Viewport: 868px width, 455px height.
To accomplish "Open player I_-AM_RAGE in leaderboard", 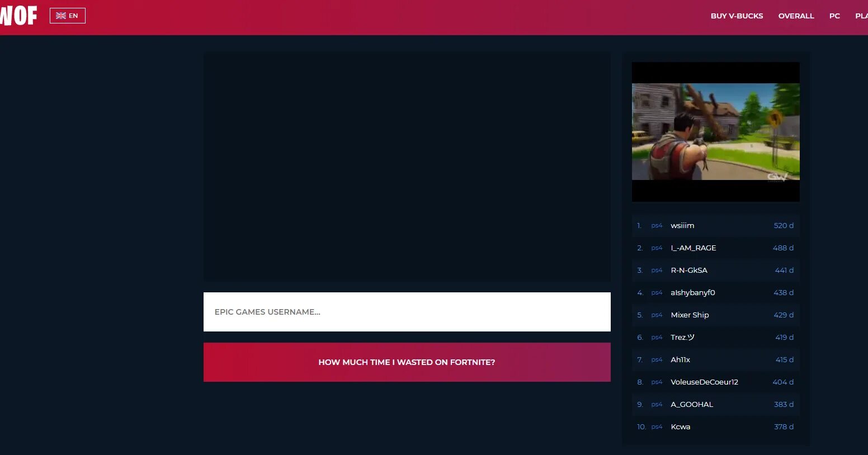I will (x=694, y=248).
